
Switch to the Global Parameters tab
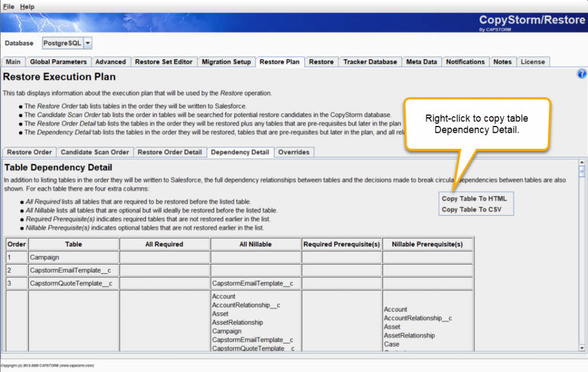[x=58, y=62]
